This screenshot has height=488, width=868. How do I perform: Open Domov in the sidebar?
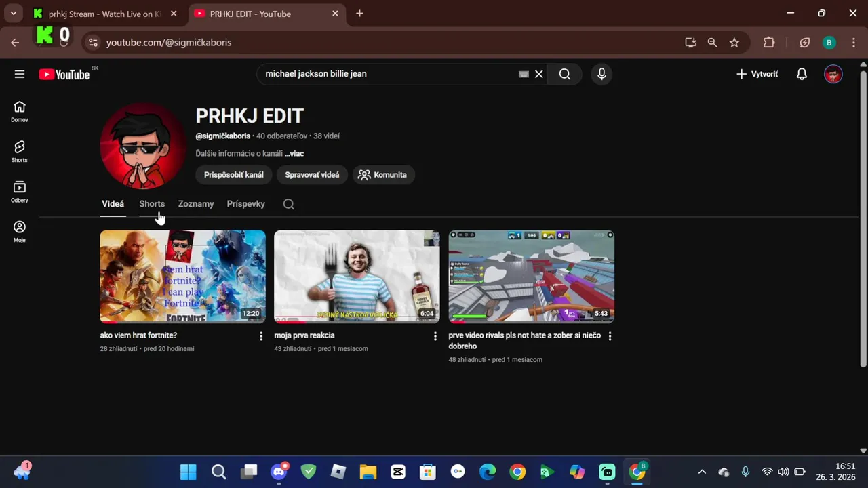[20, 112]
